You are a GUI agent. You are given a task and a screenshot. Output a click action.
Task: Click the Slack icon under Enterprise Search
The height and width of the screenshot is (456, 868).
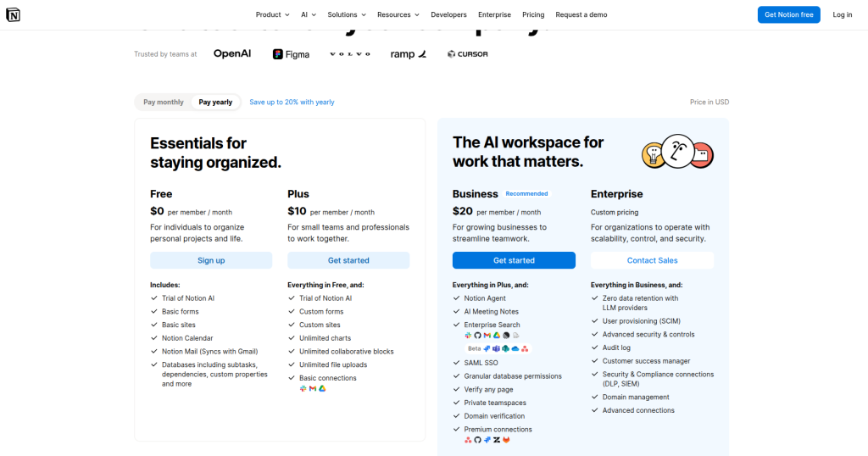tap(468, 336)
